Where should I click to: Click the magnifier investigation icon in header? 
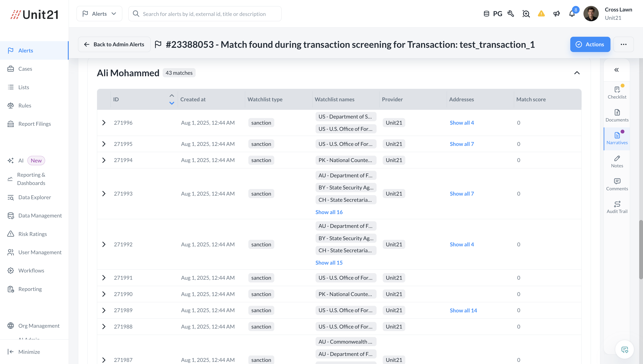[x=526, y=14]
